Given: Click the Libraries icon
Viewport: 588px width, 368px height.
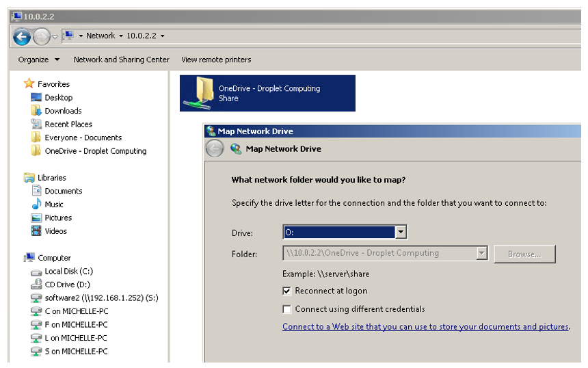Looking at the screenshot, I should click(29, 177).
